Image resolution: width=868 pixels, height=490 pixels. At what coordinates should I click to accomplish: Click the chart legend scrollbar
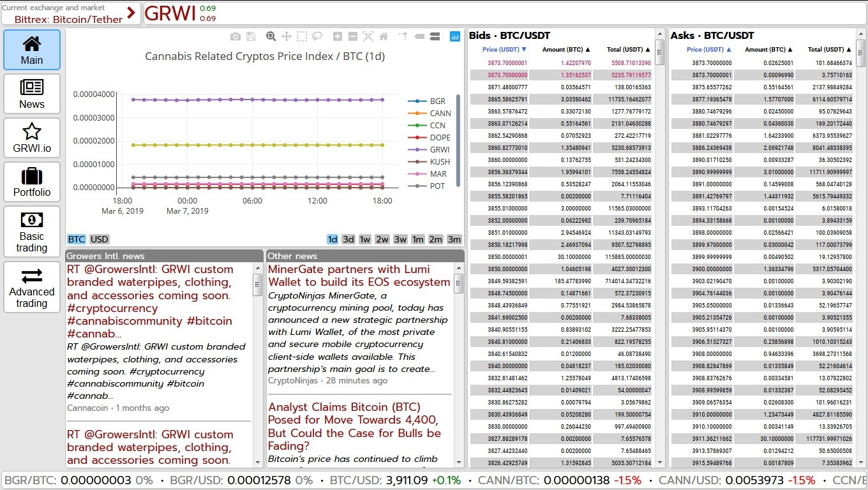click(x=458, y=140)
